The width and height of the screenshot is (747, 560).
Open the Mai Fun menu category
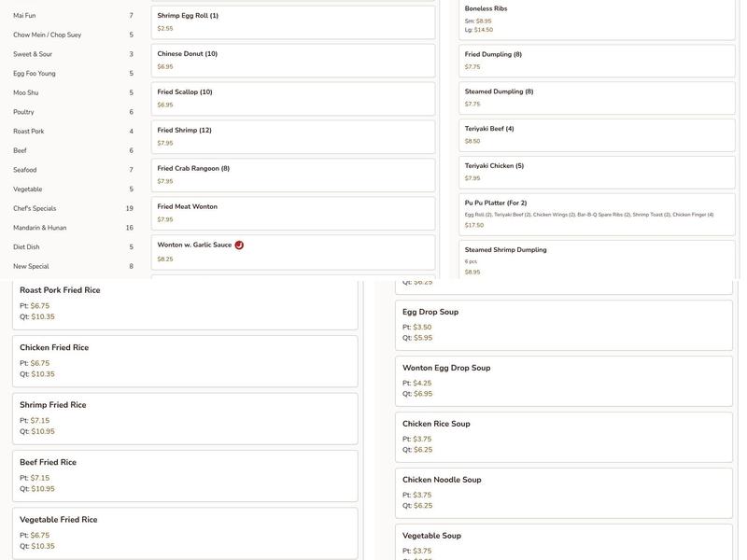click(x=24, y=16)
